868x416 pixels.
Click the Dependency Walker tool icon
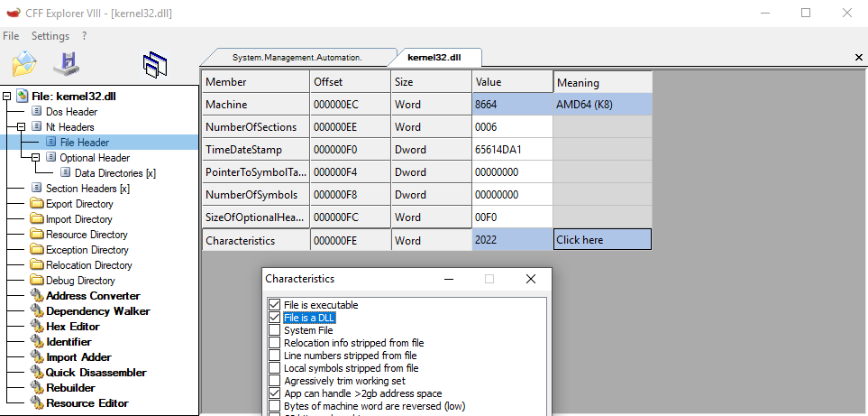(x=37, y=310)
